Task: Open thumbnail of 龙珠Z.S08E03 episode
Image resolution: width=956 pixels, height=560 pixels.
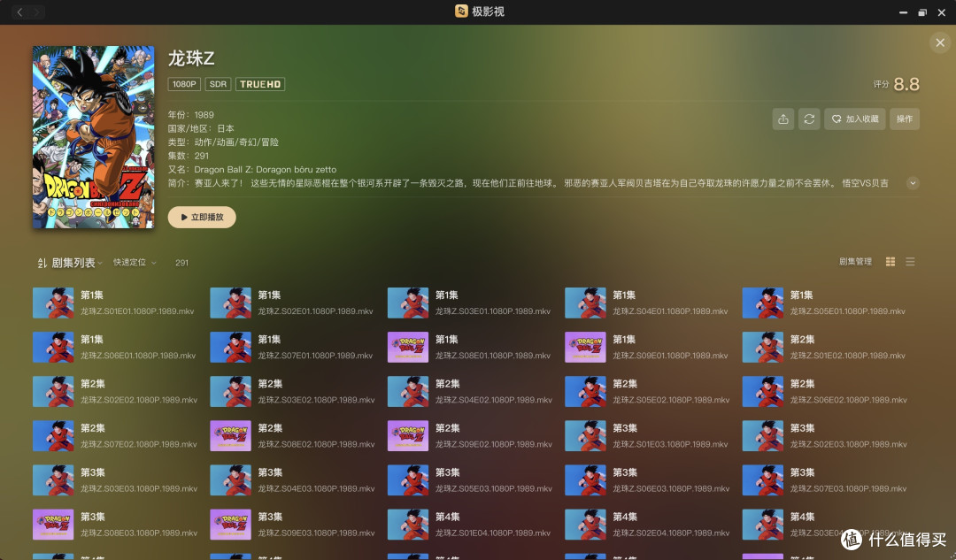Action: pos(53,525)
